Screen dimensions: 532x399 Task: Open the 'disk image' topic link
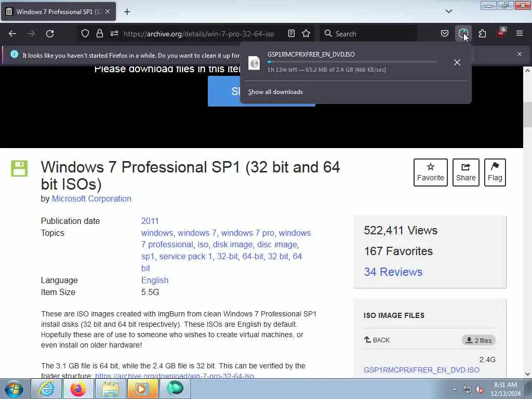tap(232, 245)
